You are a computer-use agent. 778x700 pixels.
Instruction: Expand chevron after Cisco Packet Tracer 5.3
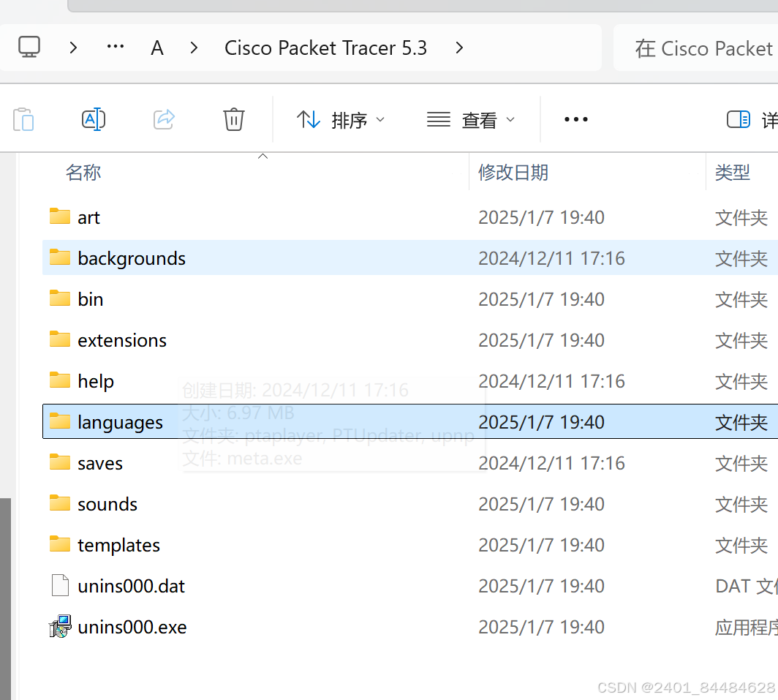point(459,48)
